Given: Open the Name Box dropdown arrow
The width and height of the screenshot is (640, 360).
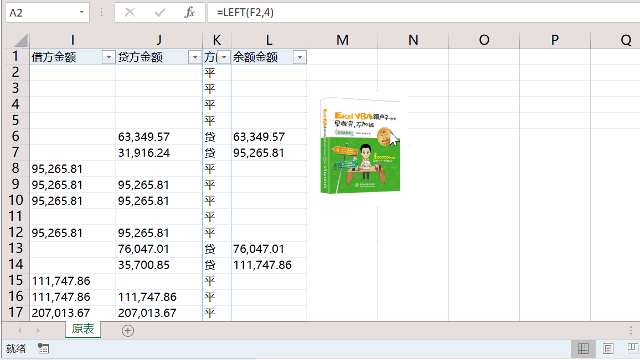Looking at the screenshot, I should click(x=82, y=13).
